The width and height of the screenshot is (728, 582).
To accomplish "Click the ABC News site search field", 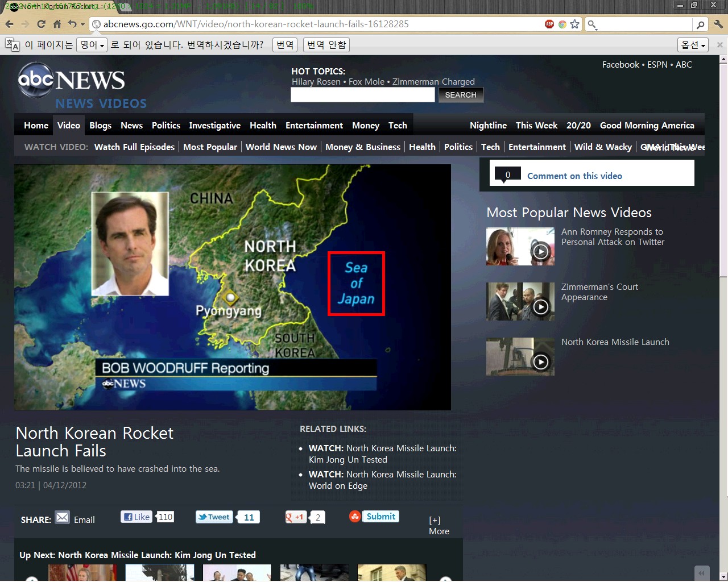I will (363, 95).
